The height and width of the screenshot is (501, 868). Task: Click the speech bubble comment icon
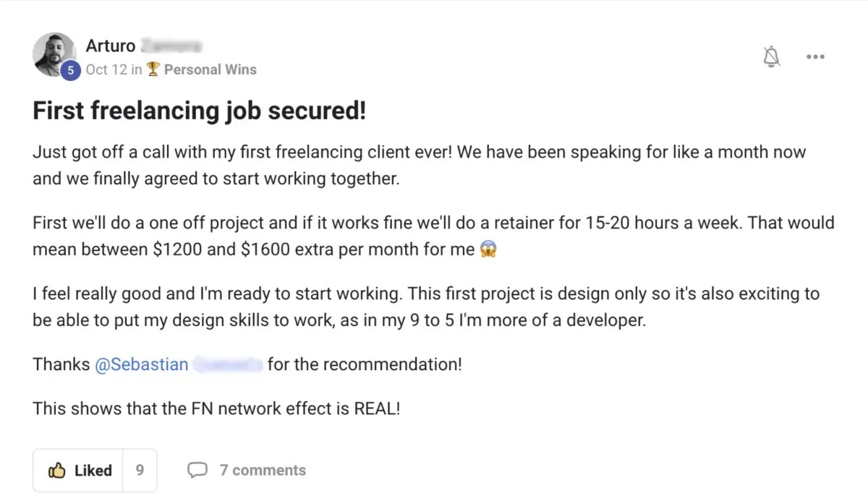[x=197, y=470]
